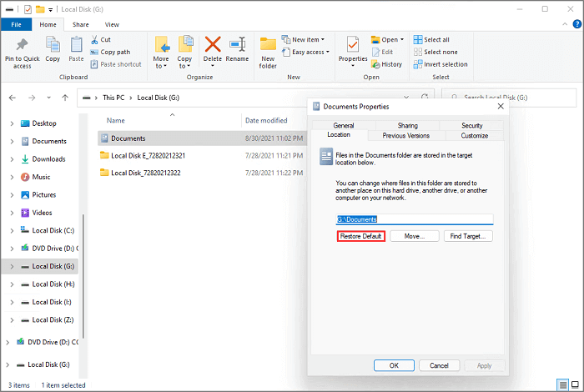This screenshot has height=392, width=584.
Task: Open Properties from the ribbon
Action: tap(353, 45)
